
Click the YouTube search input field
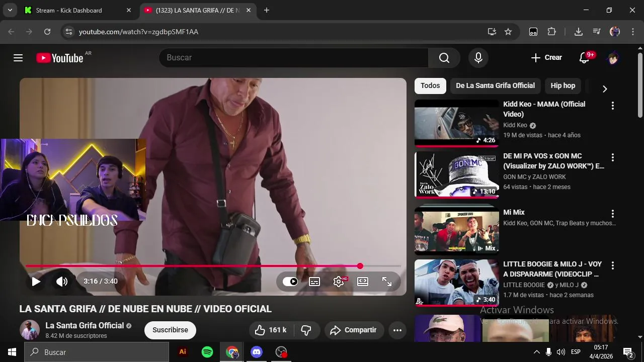click(294, 58)
